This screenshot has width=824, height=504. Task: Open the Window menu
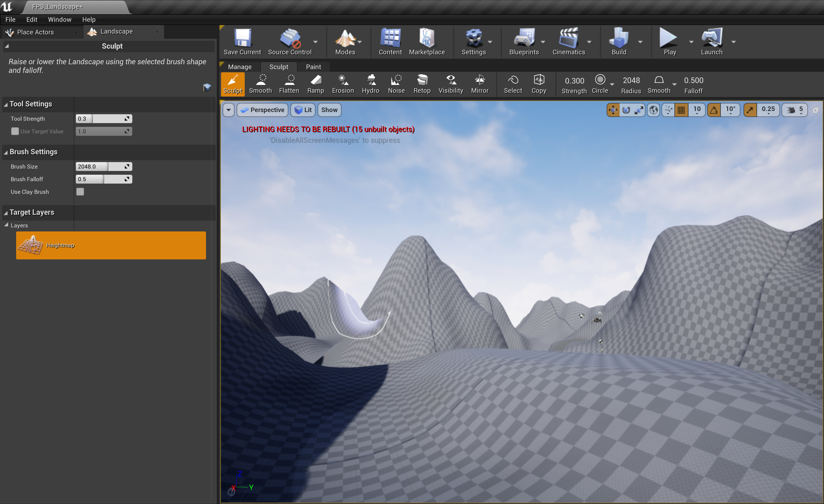59,19
